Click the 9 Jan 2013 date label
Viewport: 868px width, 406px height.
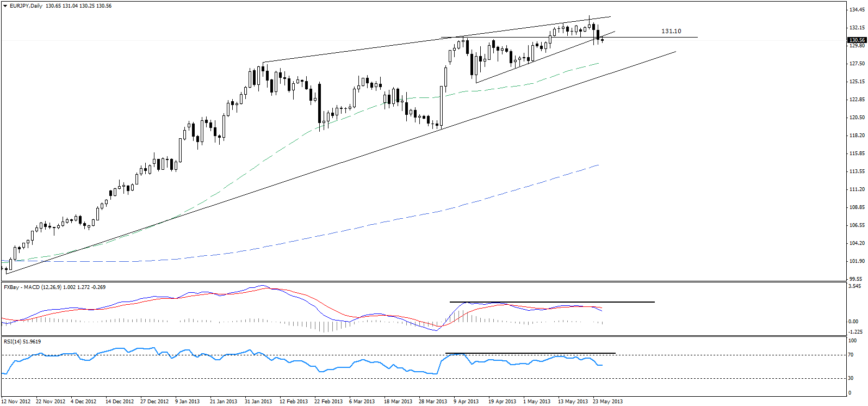pyautogui.click(x=187, y=402)
